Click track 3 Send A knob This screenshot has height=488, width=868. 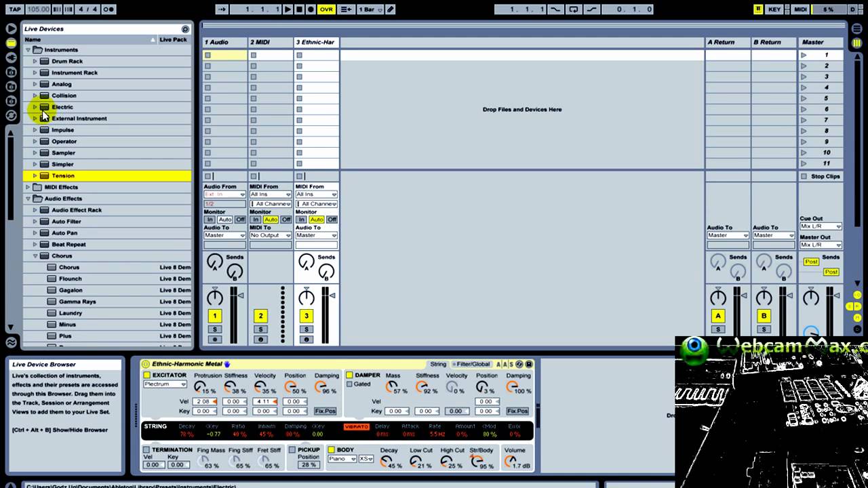[307, 261]
